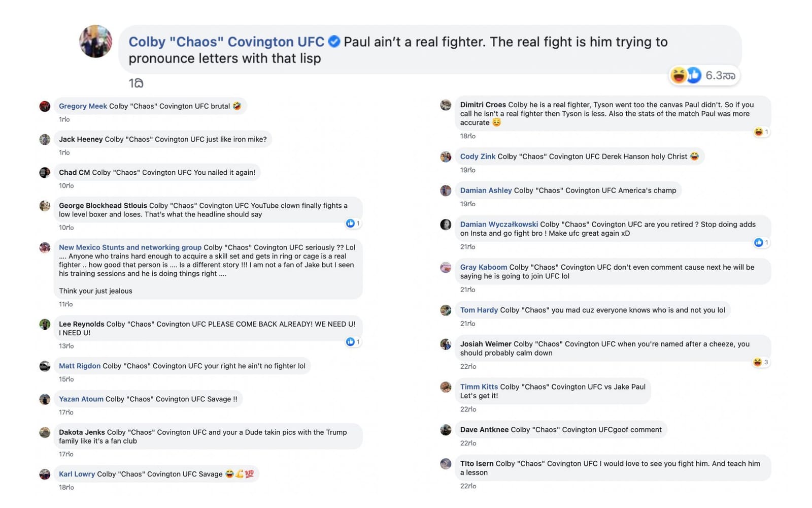Screen dimensions: 812x508
Task: Open Colby Covington's profile picture
Action: 95,42
